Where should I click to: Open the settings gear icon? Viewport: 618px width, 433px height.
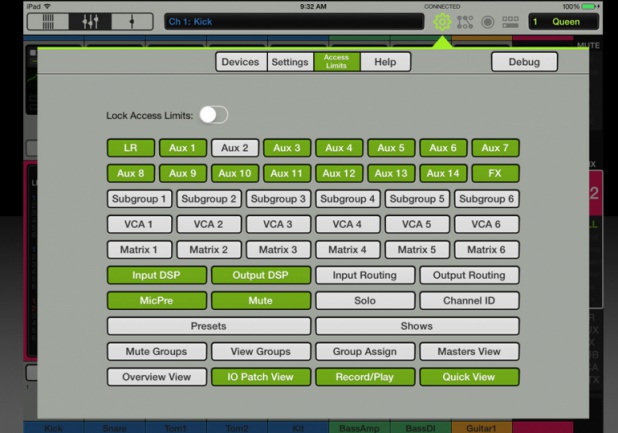pos(442,22)
